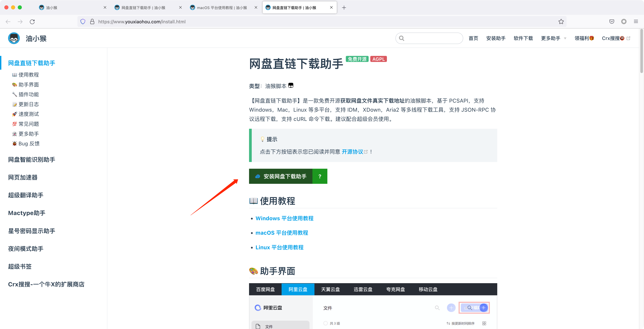Open 星号密码显示助手 in the sidebar
The height and width of the screenshot is (329, 644).
pos(32,231)
